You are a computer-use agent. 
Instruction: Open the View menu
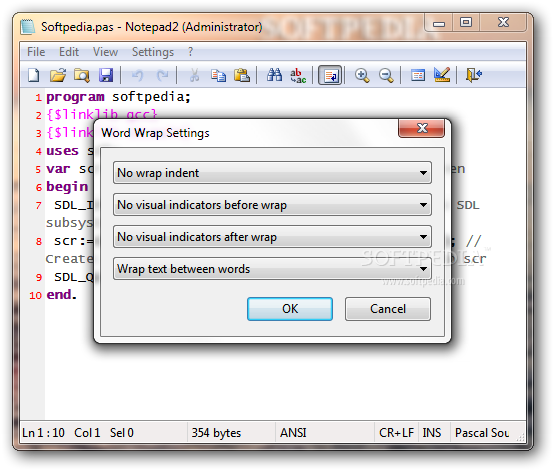(105, 52)
